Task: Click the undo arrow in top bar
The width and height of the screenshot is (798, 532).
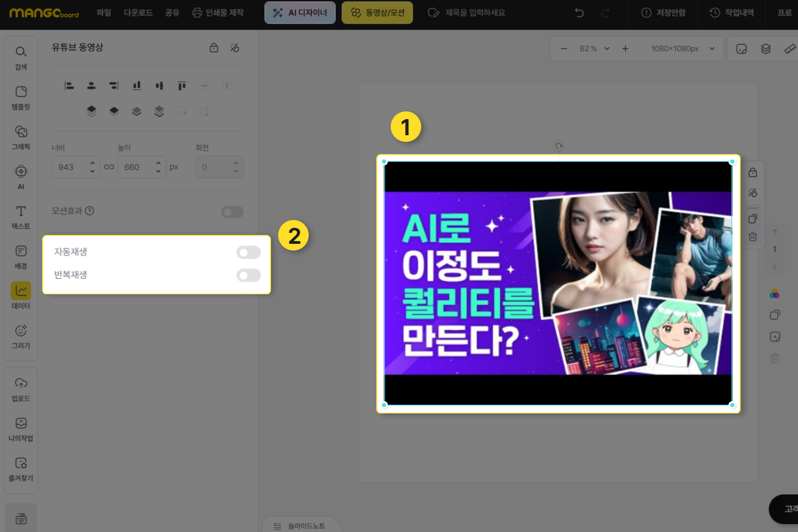Action: (579, 13)
